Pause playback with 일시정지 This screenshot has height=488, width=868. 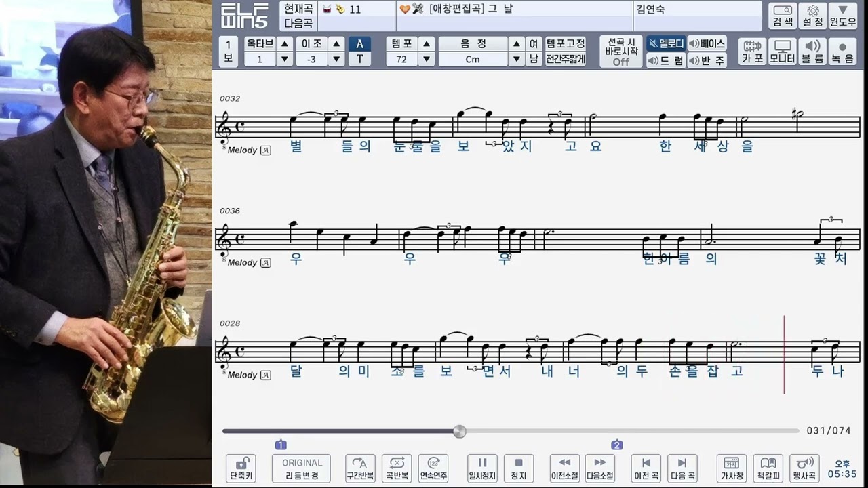[x=482, y=468]
